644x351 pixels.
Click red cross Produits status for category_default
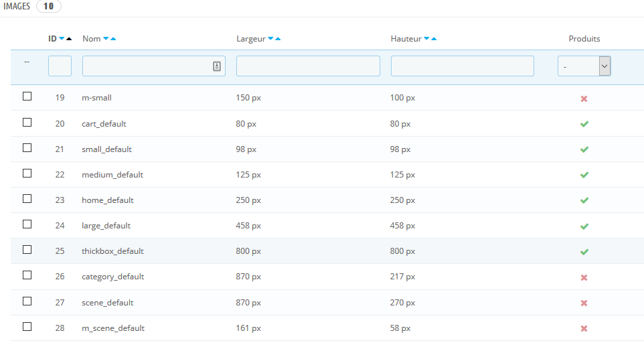click(584, 277)
